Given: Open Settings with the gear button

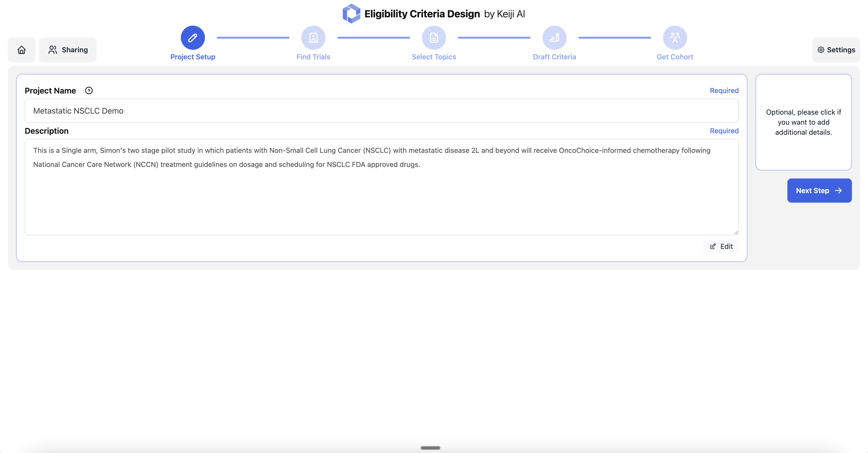Looking at the screenshot, I should pos(836,50).
